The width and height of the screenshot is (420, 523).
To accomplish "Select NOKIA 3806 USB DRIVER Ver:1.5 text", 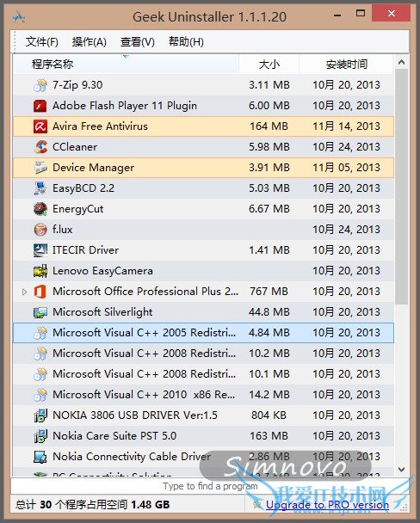I will (135, 415).
